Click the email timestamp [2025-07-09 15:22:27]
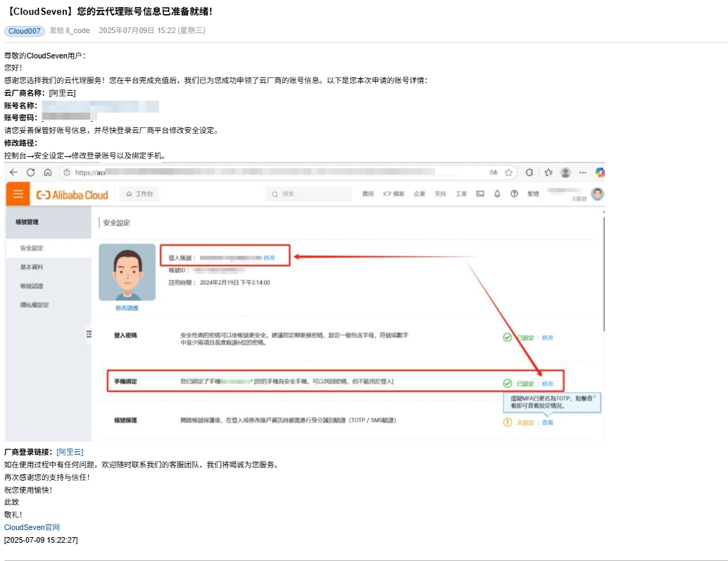 click(x=41, y=540)
